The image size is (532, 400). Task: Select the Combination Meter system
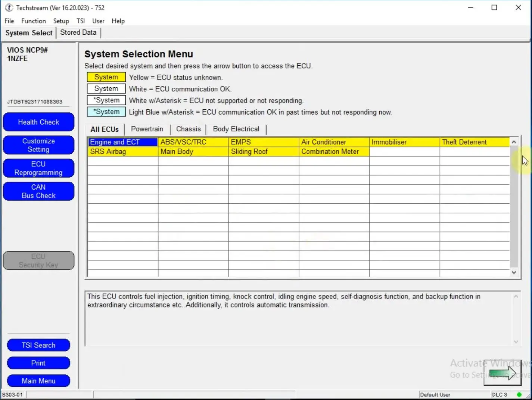[334, 151]
